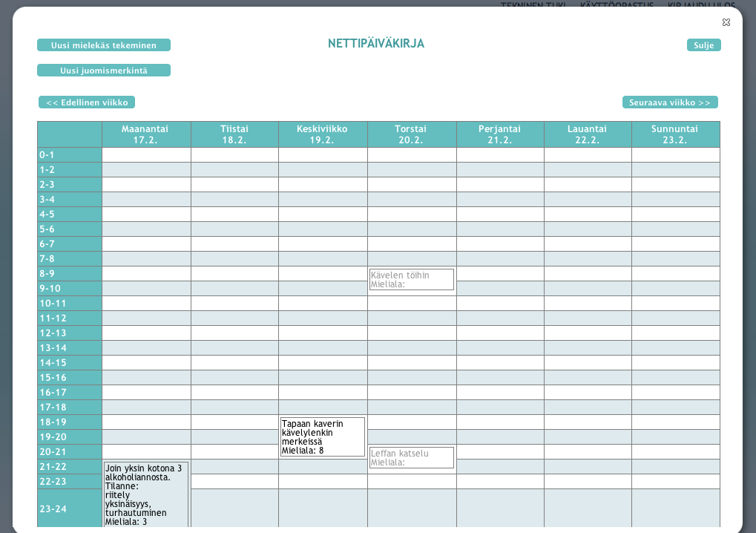Select the Torstai 20.2. column header
The height and width of the screenshot is (533, 756).
[x=412, y=134]
